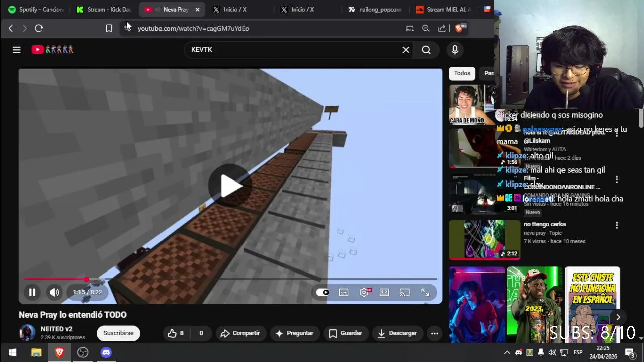Open Brave Shields lion icon
Screen dimensions: 644x362
click(458, 28)
